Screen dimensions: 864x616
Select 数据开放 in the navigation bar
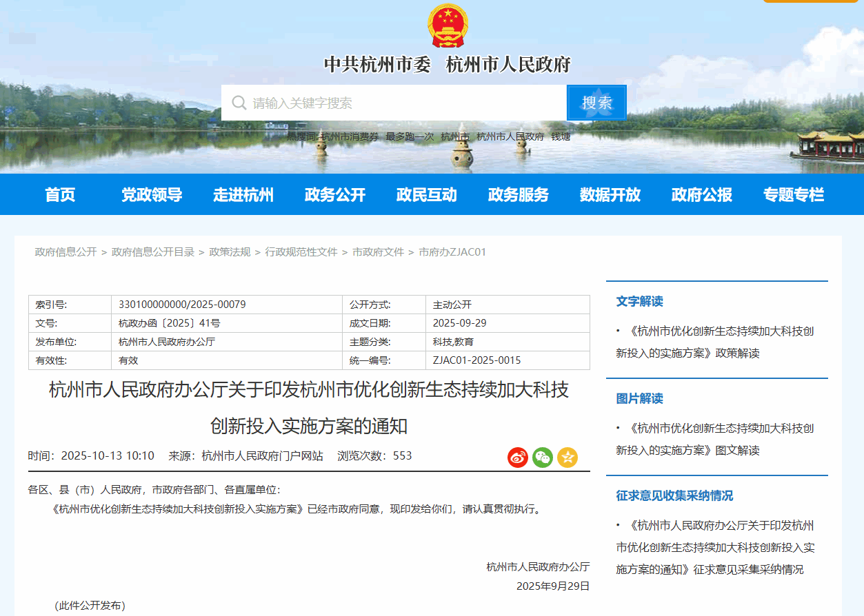pyautogui.click(x=610, y=195)
